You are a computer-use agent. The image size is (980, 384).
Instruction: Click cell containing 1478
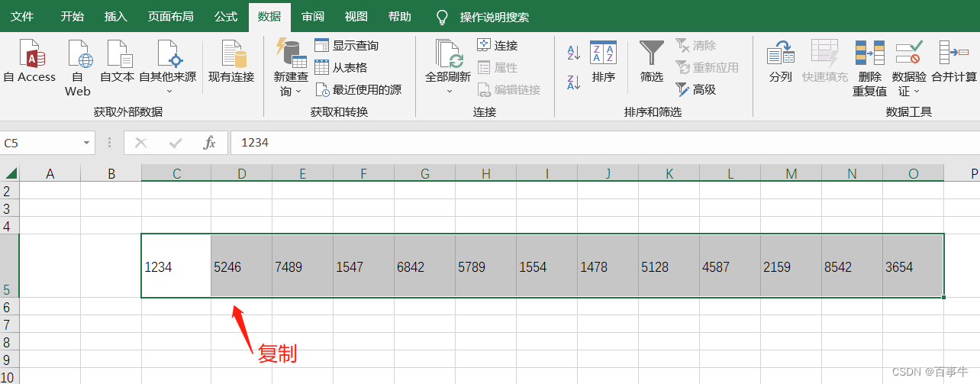pos(608,266)
